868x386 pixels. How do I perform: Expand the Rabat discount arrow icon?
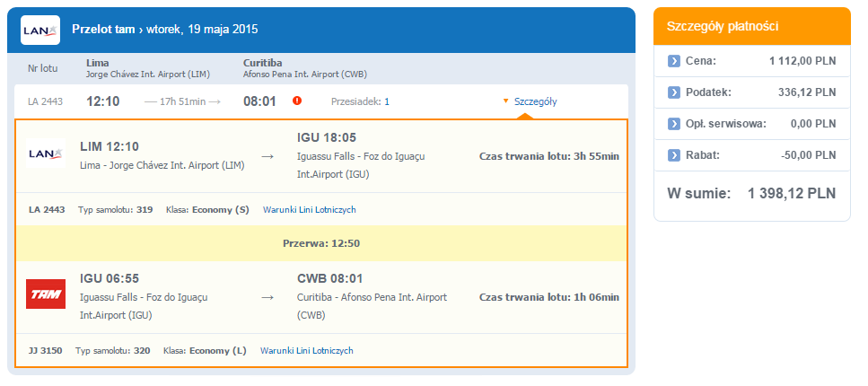[673, 155]
